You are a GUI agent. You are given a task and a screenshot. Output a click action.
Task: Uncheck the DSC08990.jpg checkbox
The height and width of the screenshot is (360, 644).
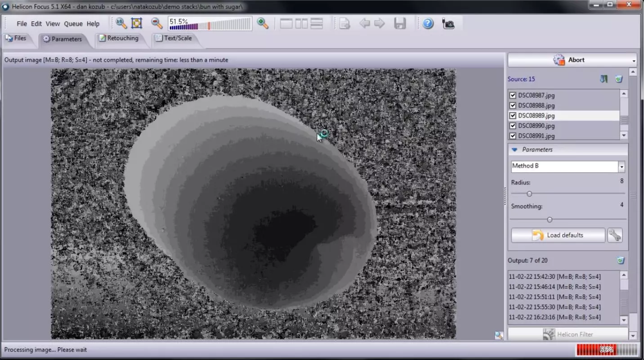(x=513, y=126)
